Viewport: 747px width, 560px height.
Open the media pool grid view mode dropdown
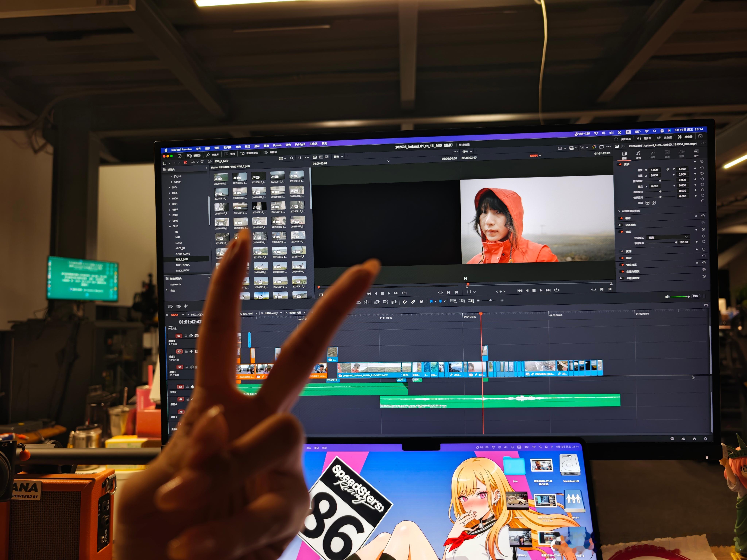pyautogui.click(x=282, y=158)
